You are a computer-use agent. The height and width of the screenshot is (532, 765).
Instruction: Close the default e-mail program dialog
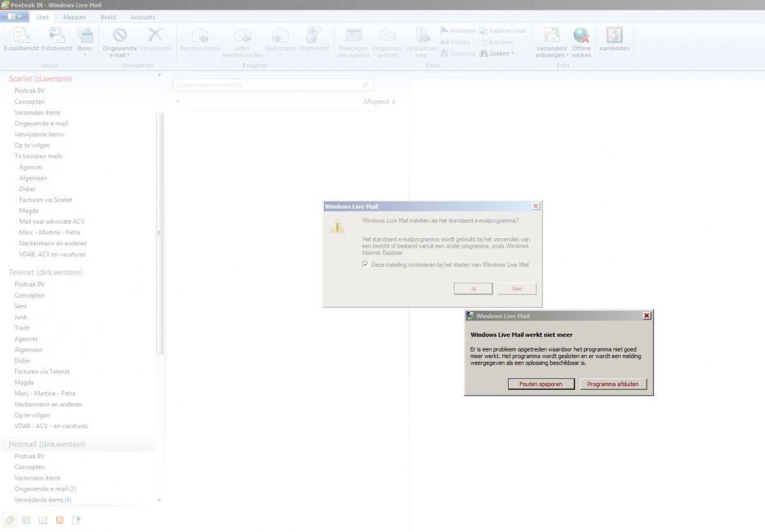535,206
